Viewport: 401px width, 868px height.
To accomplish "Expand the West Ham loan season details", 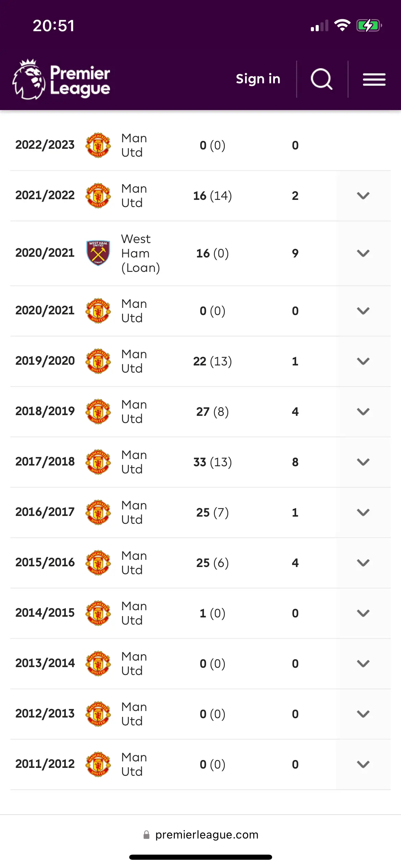I will click(363, 253).
